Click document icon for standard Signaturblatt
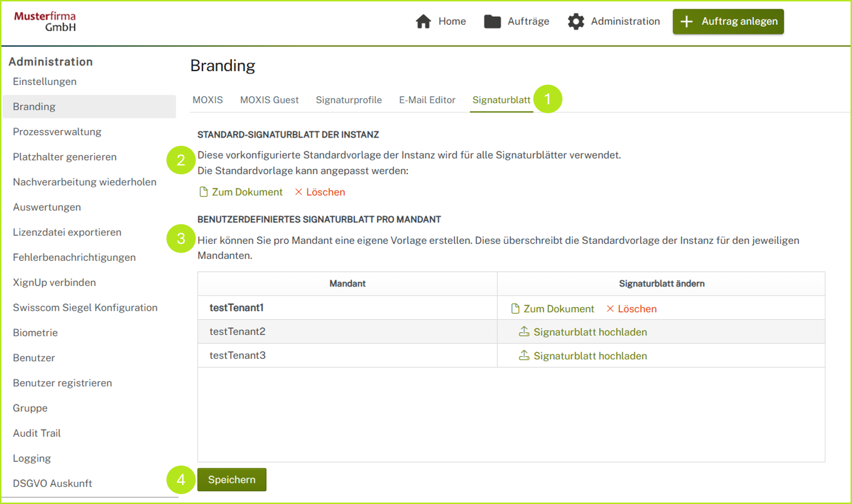Image resolution: width=852 pixels, height=504 pixels. tap(203, 192)
